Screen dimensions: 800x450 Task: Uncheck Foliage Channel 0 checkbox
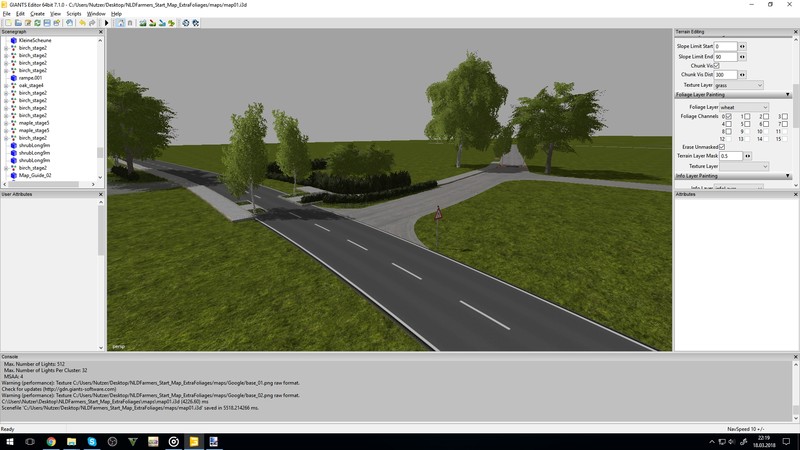coord(729,116)
